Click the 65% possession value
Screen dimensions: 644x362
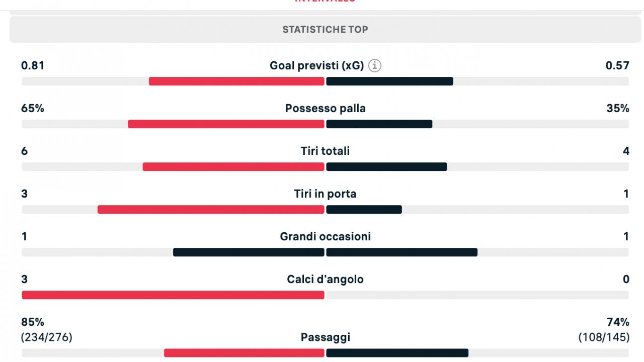(33, 108)
